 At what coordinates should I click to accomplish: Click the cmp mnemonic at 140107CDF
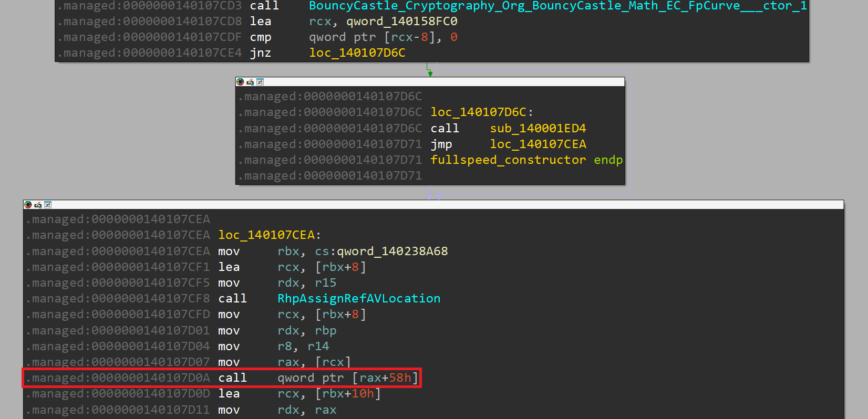pyautogui.click(x=261, y=37)
